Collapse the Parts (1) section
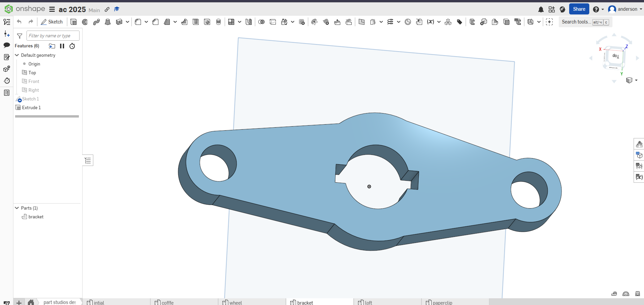The image size is (644, 305). point(17,208)
